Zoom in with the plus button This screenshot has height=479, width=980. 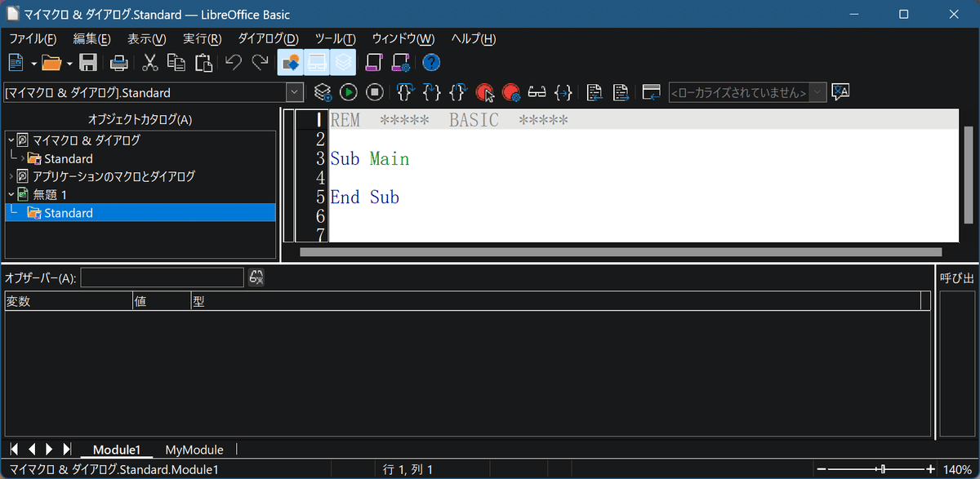pyautogui.click(x=930, y=469)
